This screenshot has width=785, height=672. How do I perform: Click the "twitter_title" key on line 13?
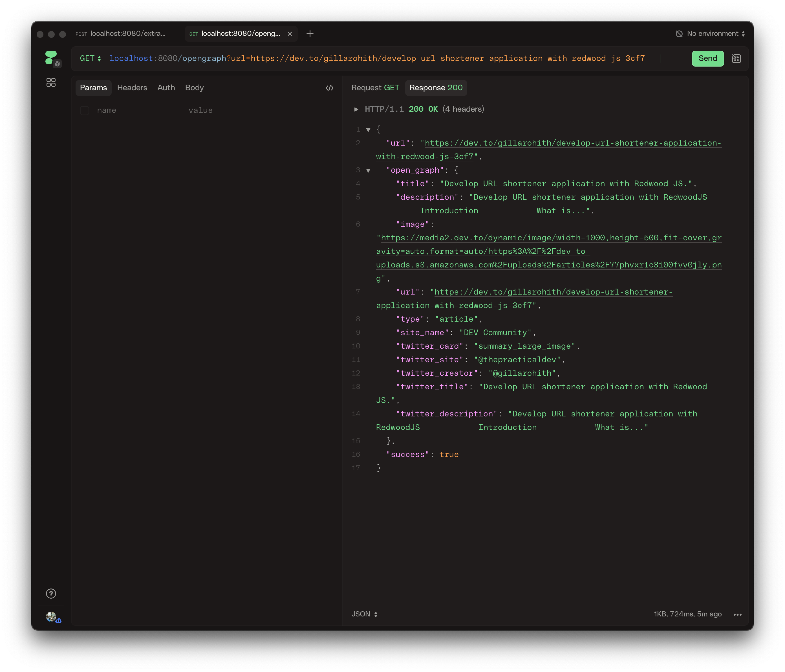click(432, 387)
